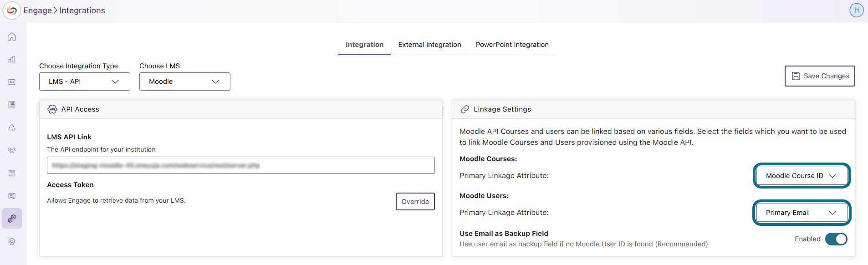Open the list notes sidebar icon
Image resolution: width=868 pixels, height=265 pixels.
(x=12, y=173)
